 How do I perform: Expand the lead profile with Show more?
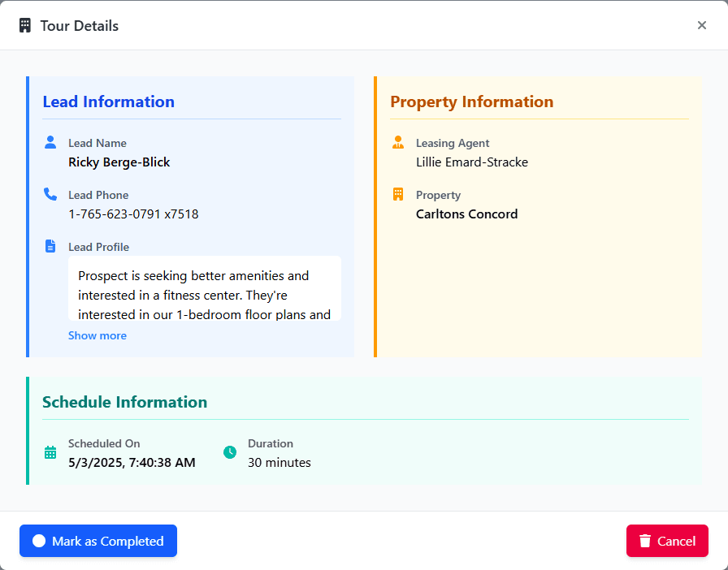[97, 335]
